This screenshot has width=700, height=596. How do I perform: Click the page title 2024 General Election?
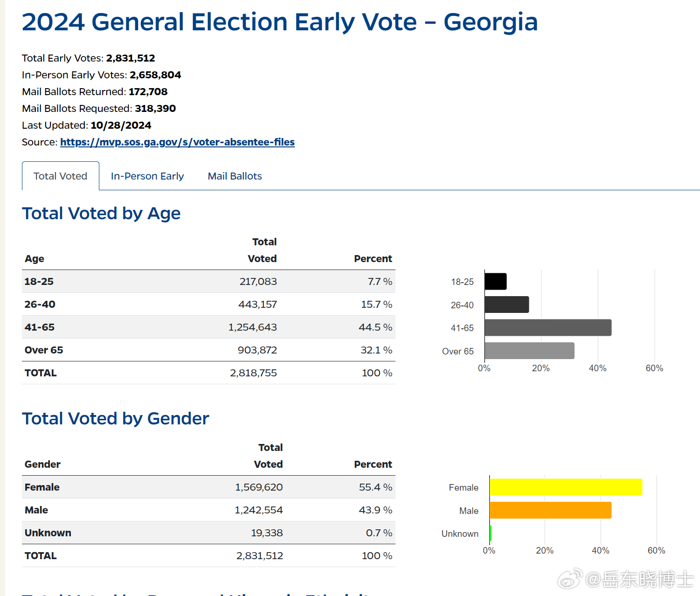click(280, 22)
